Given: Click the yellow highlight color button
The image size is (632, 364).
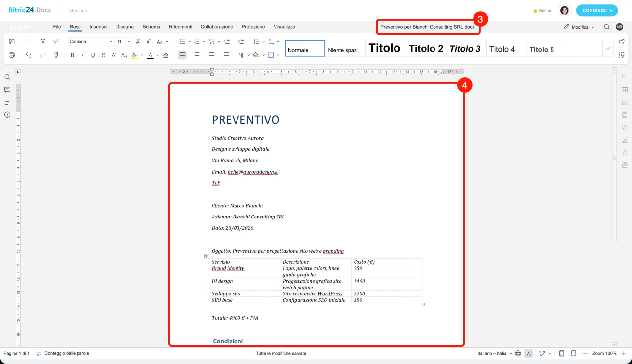Looking at the screenshot, I should (135, 55).
